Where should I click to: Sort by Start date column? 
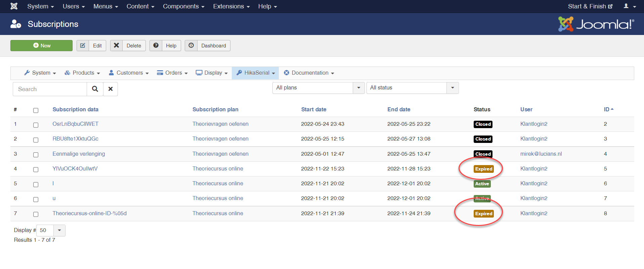[314, 109]
